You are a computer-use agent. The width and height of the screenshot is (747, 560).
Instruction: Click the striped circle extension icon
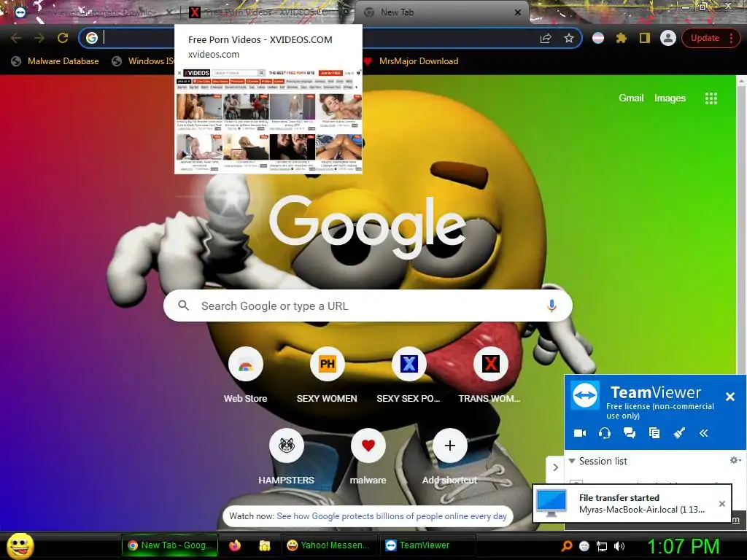point(598,38)
